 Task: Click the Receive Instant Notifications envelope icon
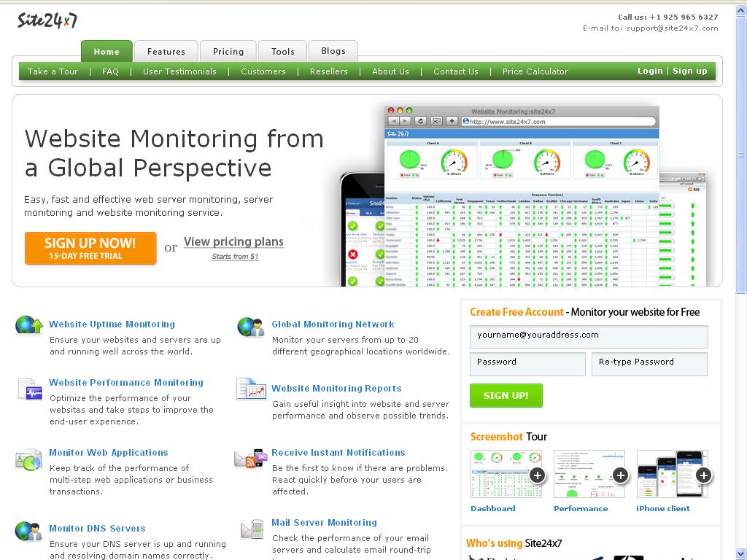point(250,459)
